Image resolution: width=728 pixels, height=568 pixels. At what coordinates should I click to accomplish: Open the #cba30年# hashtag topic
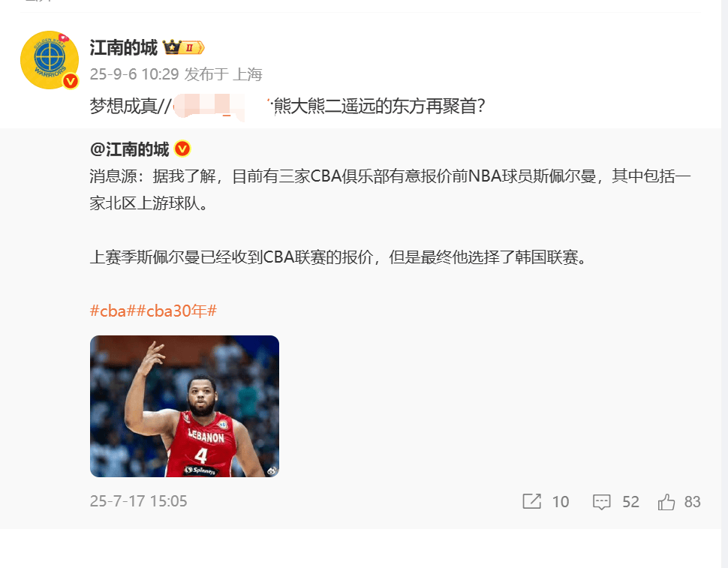pyautogui.click(x=176, y=311)
